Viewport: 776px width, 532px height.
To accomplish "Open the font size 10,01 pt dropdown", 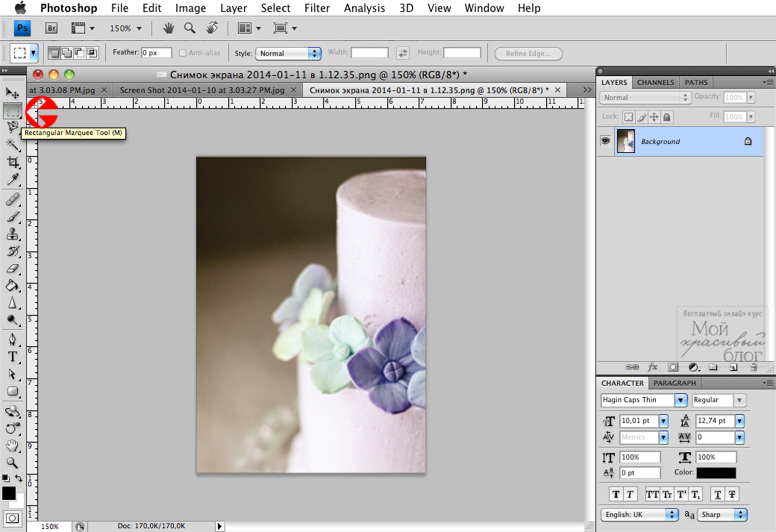I will (x=663, y=421).
